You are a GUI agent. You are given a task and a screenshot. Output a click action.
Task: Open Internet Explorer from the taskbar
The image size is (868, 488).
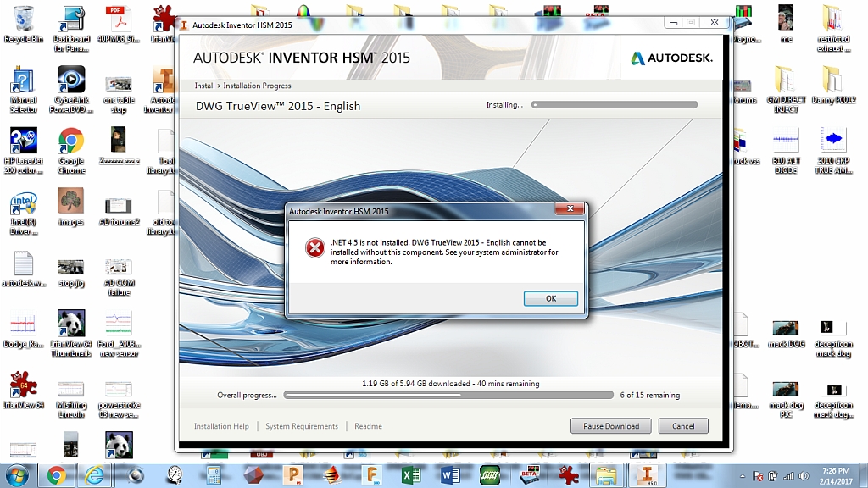(93, 475)
